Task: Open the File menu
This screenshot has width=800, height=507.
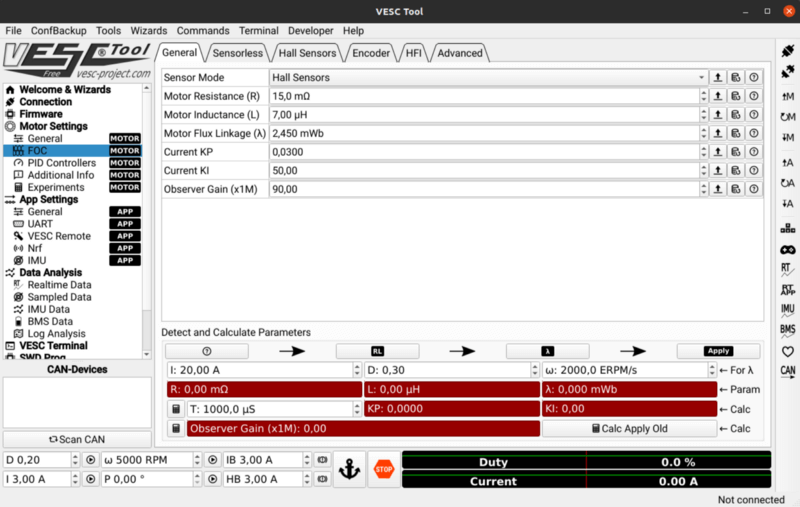Action: tap(13, 31)
